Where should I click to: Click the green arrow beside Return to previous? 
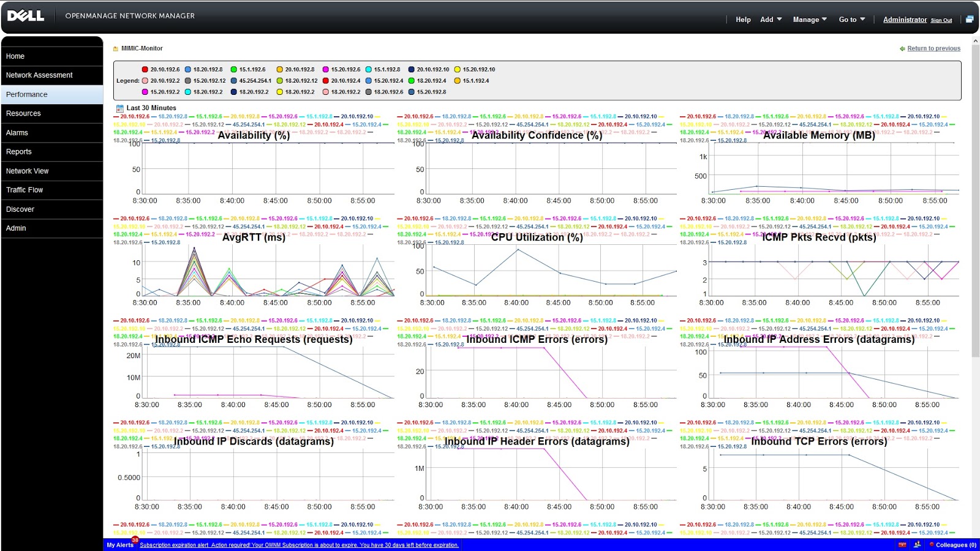902,48
